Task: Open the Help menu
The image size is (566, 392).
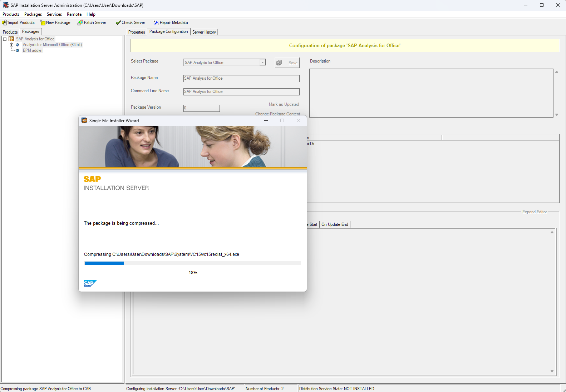Action: [91, 14]
